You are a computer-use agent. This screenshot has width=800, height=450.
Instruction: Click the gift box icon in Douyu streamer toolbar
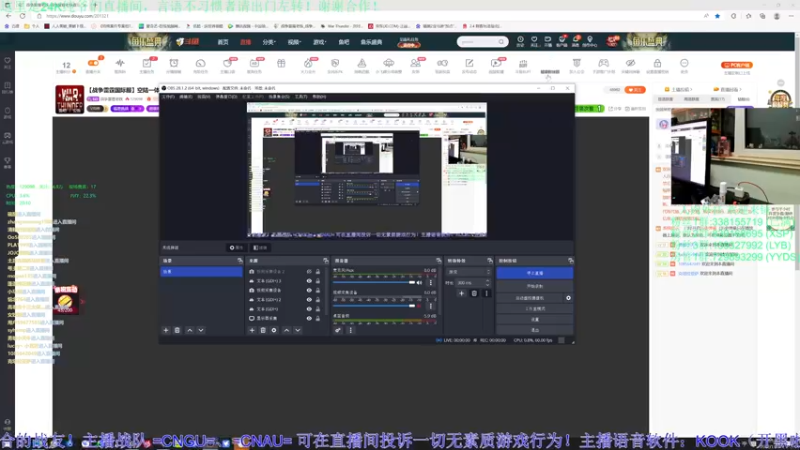pos(281,63)
